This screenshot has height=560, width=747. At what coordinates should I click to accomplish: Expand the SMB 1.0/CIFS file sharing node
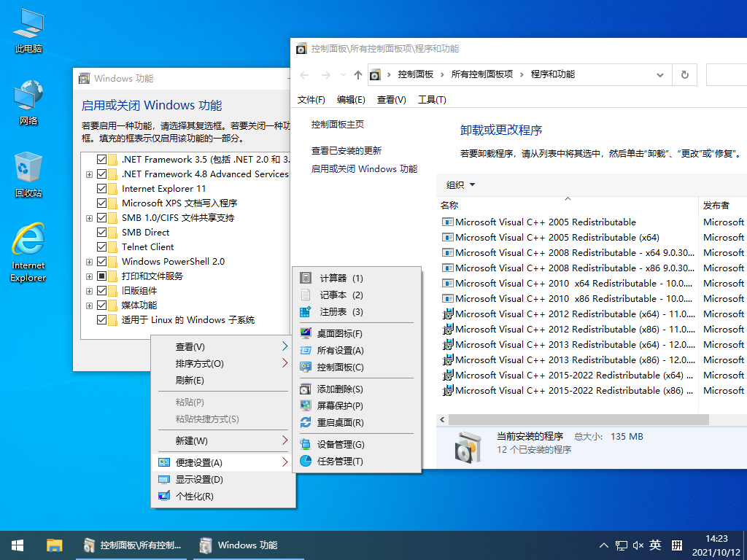tap(89, 218)
